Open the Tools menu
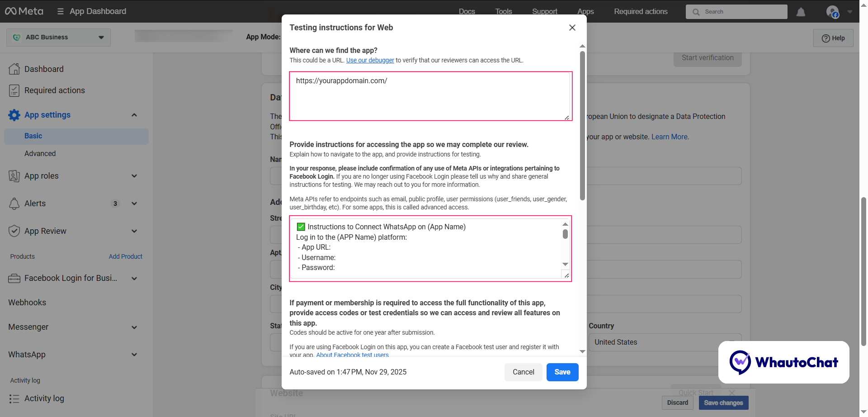 point(503,11)
